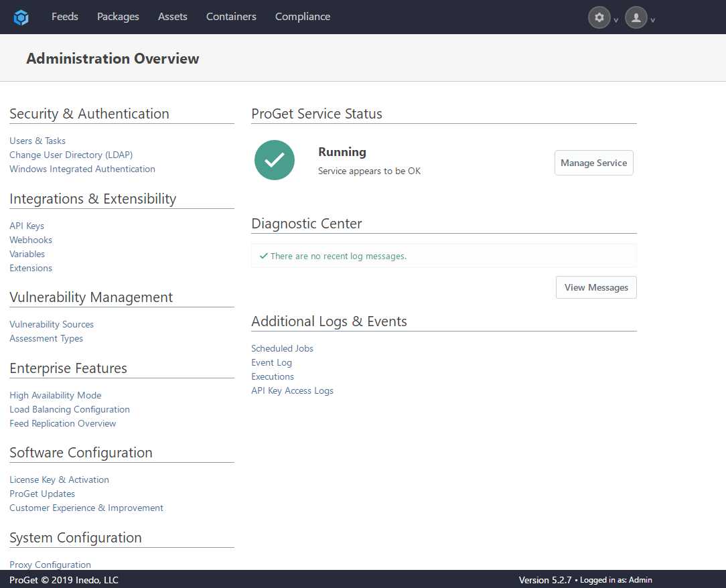Screen dimensions: 726x588
Task: View Feed Replication Overview
Action: click(x=62, y=424)
